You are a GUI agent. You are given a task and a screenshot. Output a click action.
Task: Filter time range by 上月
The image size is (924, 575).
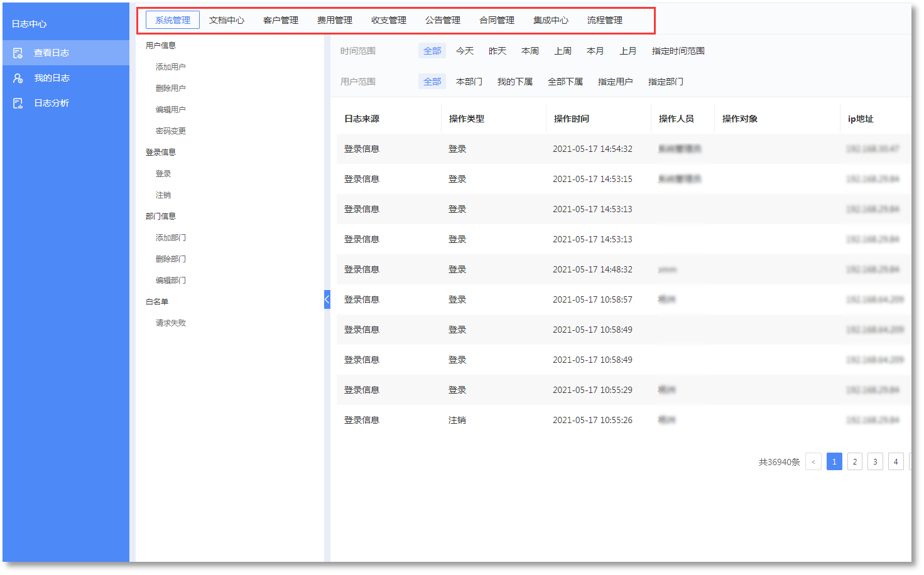[628, 51]
